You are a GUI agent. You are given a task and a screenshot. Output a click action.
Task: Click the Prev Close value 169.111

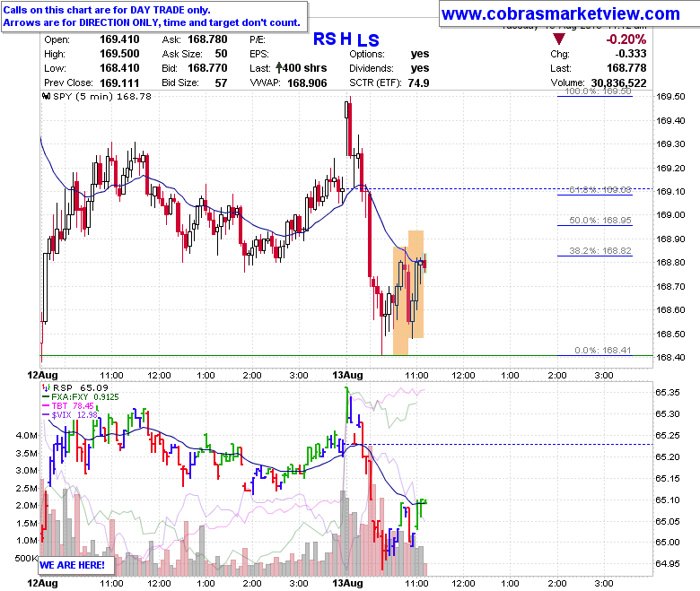click(x=119, y=83)
